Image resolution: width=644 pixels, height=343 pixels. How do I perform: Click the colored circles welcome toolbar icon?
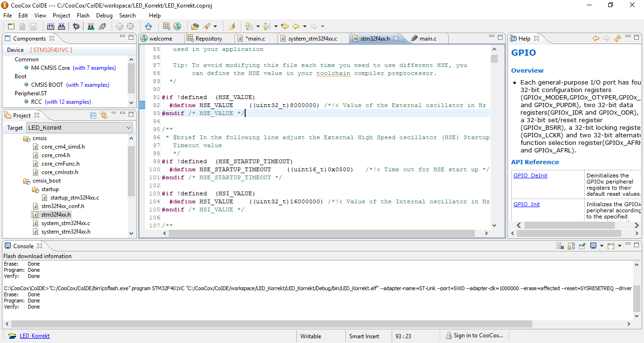pyautogui.click(x=177, y=26)
